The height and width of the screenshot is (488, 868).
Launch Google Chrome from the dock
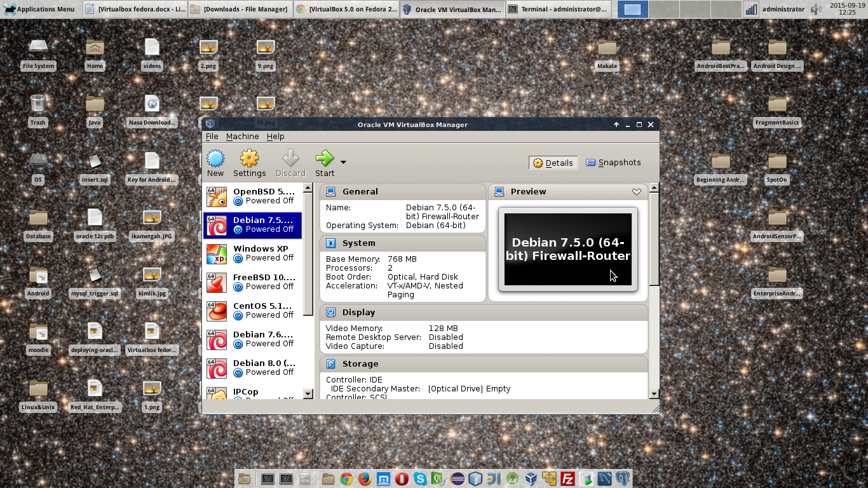(346, 479)
